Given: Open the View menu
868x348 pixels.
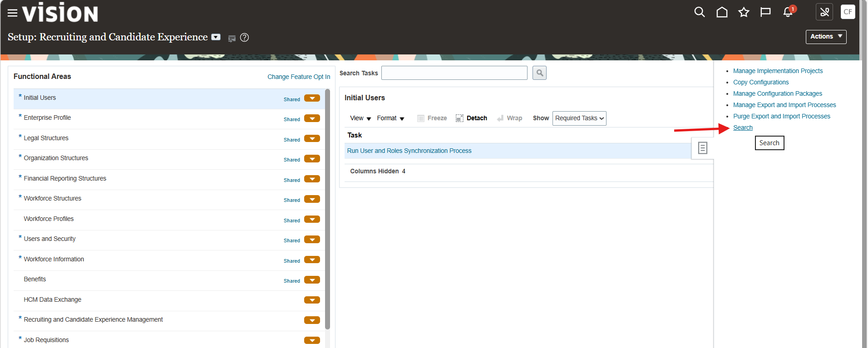Looking at the screenshot, I should pyautogui.click(x=360, y=118).
